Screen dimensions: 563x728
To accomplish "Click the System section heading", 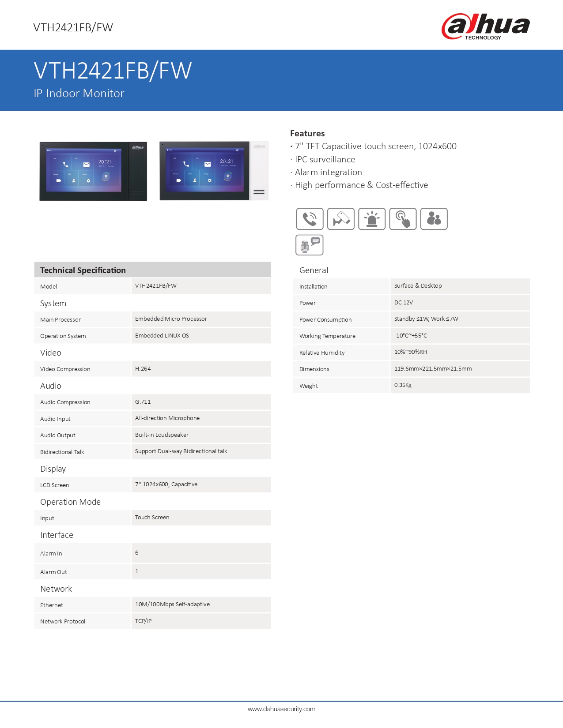I will (x=53, y=303).
